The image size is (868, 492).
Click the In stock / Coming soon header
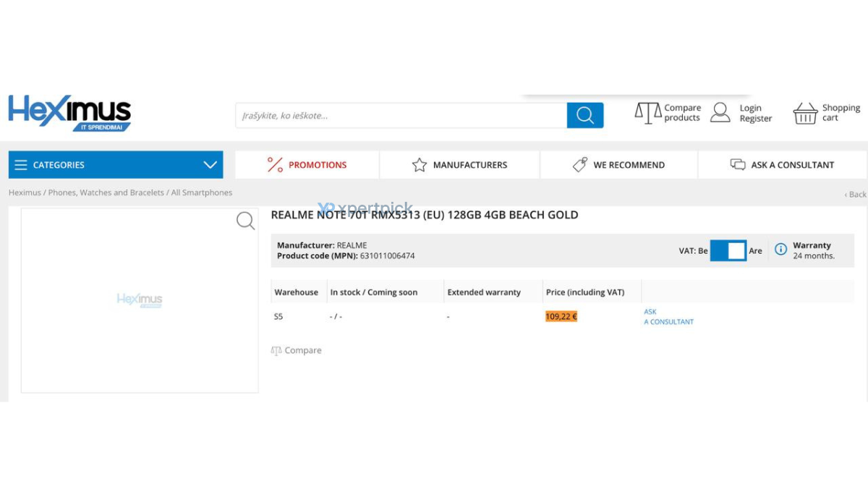(x=374, y=292)
